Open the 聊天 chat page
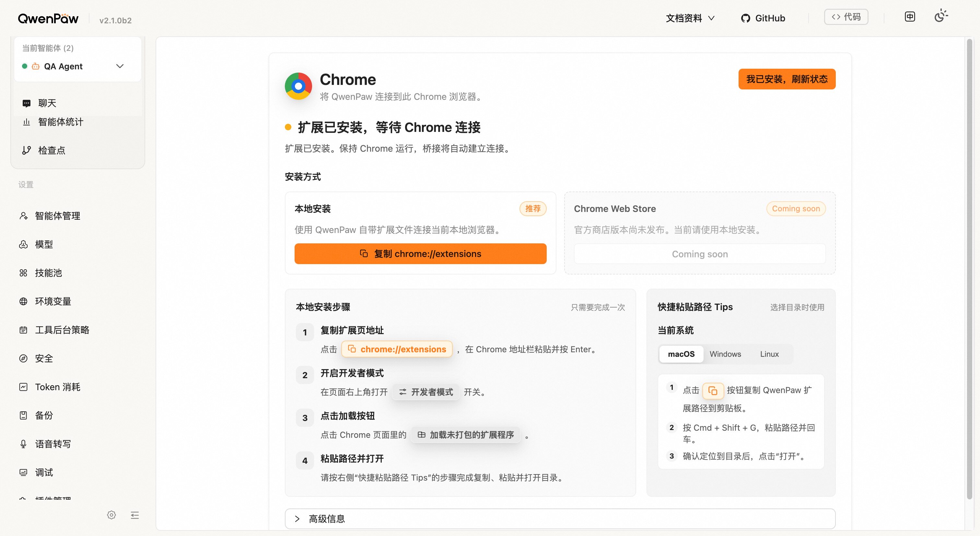 pyautogui.click(x=77, y=103)
